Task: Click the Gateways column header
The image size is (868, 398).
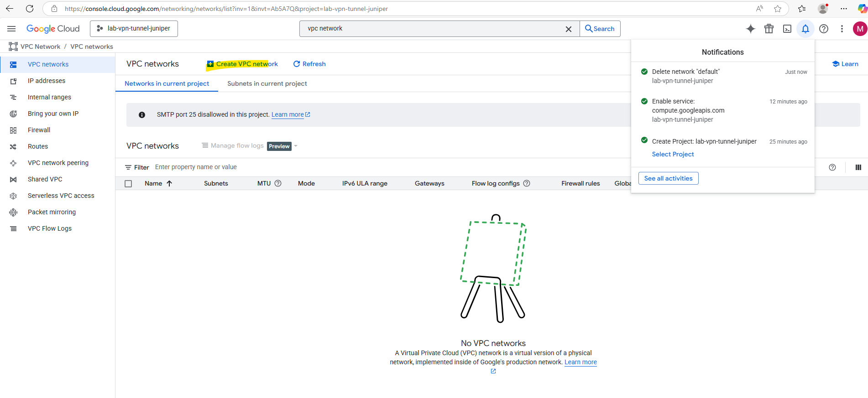Action: click(429, 183)
